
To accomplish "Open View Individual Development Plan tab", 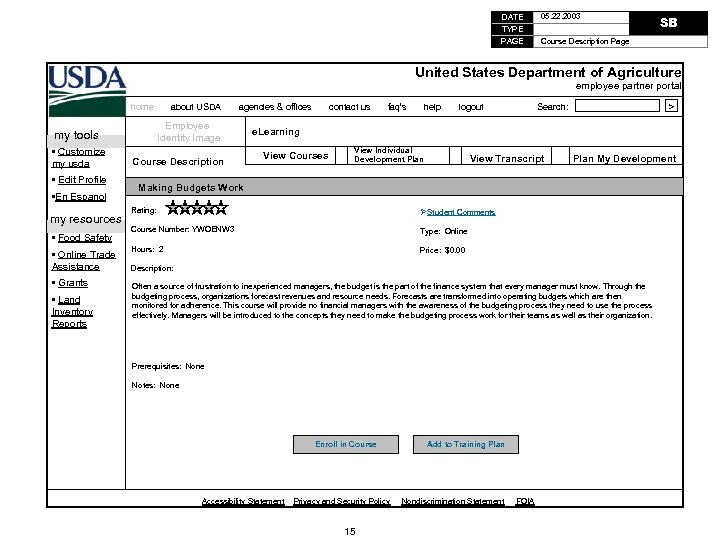I will pyautogui.click(x=399, y=155).
